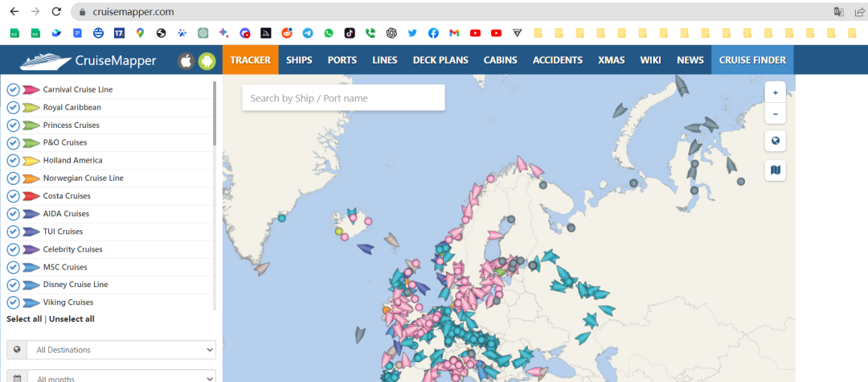Uncheck the Royal Caribbean checkbox
The image size is (868, 382).
(14, 108)
